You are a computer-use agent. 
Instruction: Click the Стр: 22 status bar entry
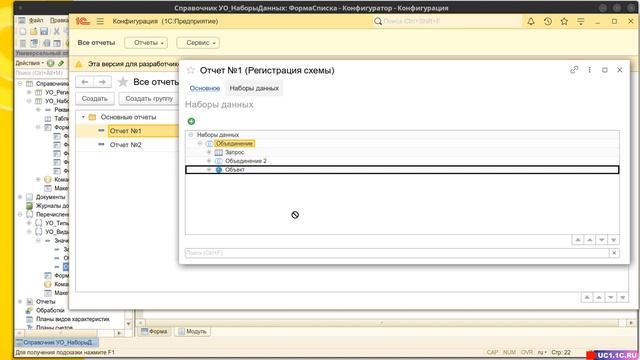point(561,352)
